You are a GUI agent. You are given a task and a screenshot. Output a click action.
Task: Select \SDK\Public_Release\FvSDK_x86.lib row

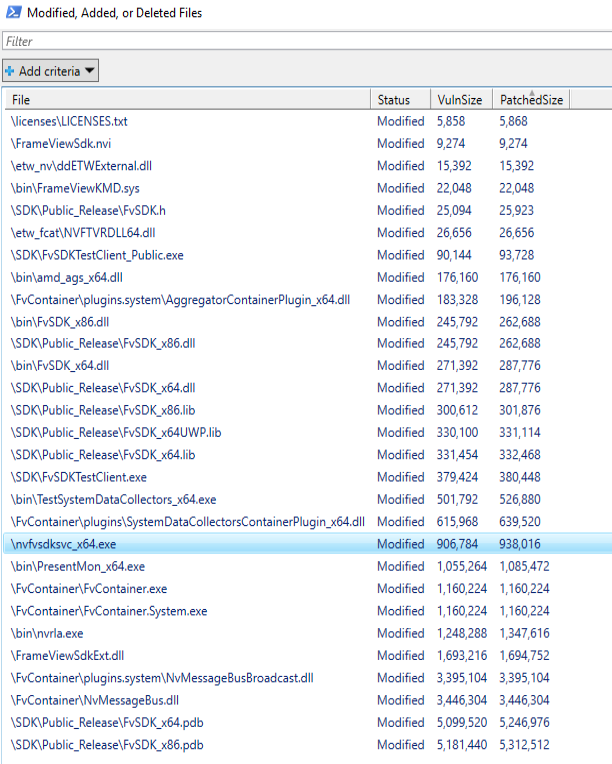click(308, 410)
